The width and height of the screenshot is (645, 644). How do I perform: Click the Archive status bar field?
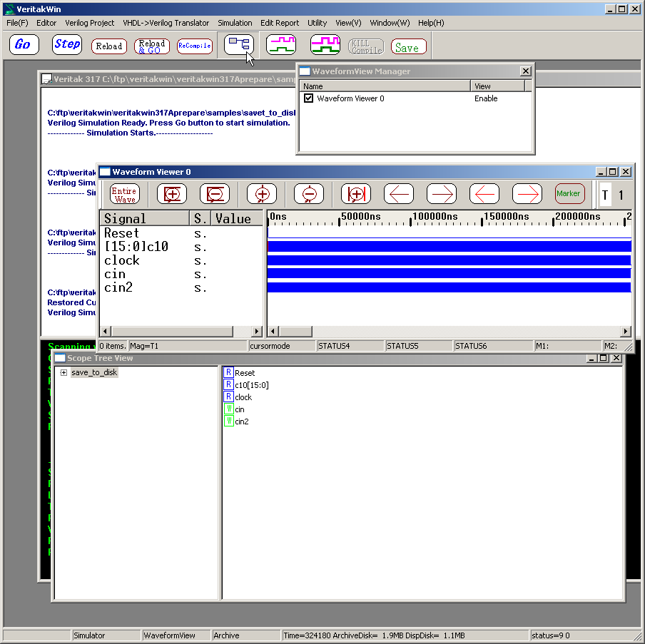245,635
